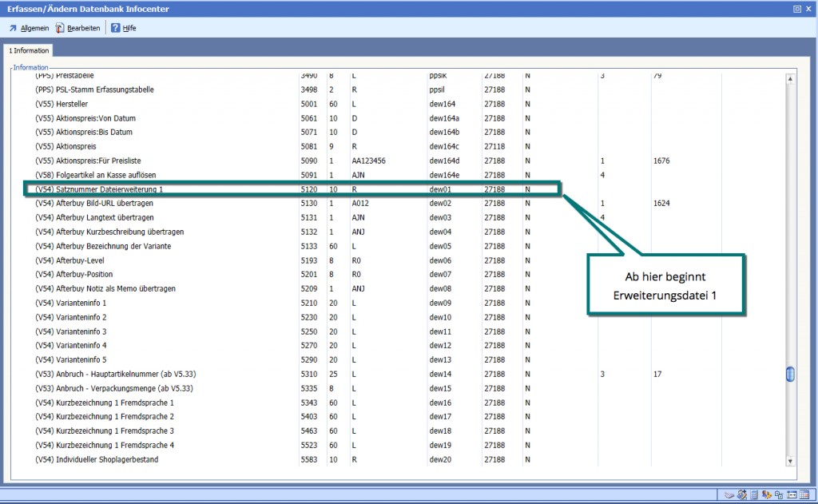Click the pencil edit icon in the status bar

coord(741,494)
